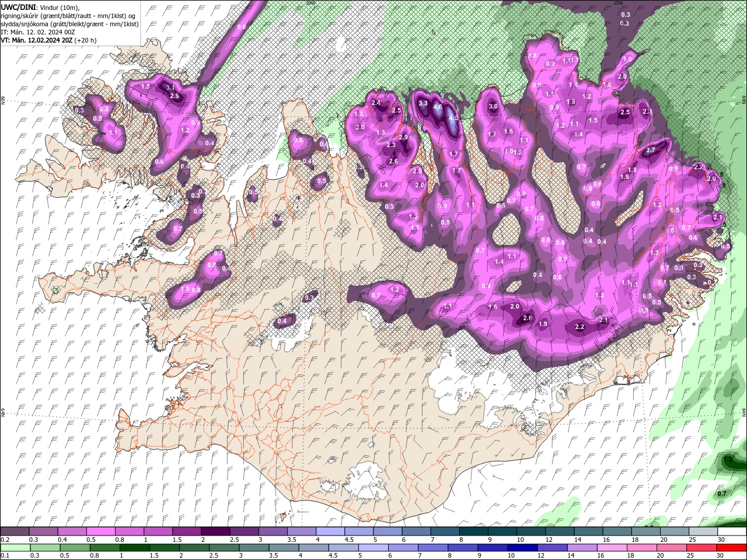Viewport: 747px width, 560px height.
Task: Select the darkest green 1–1.5 lower swatch
Action: [135, 548]
